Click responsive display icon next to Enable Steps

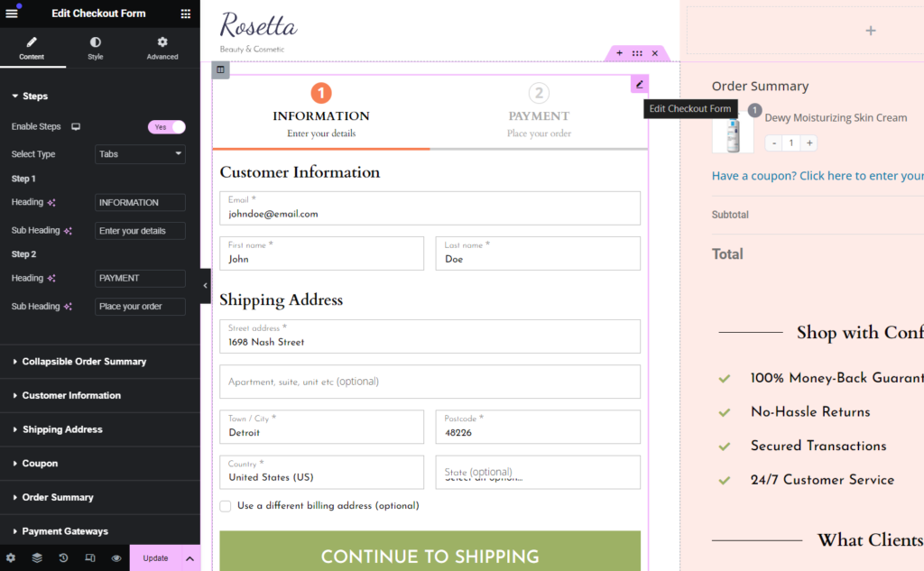point(75,126)
